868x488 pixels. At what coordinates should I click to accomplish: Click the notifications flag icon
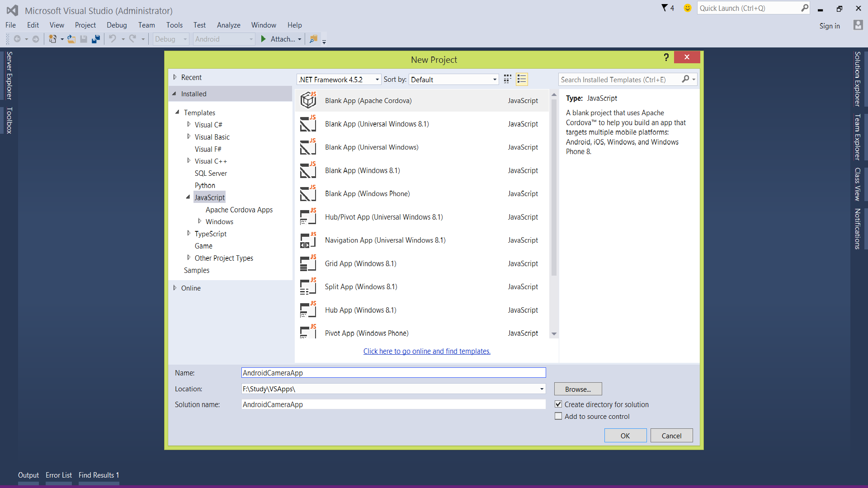[x=665, y=8]
